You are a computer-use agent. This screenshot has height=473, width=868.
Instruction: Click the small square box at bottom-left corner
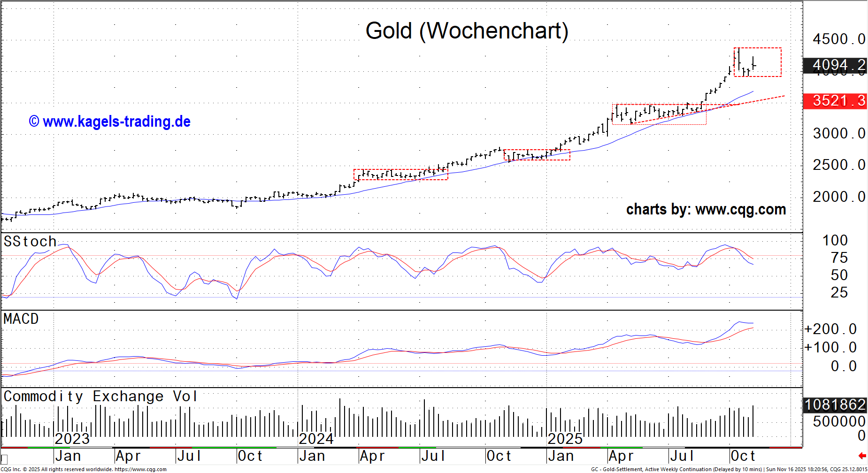click(4, 458)
